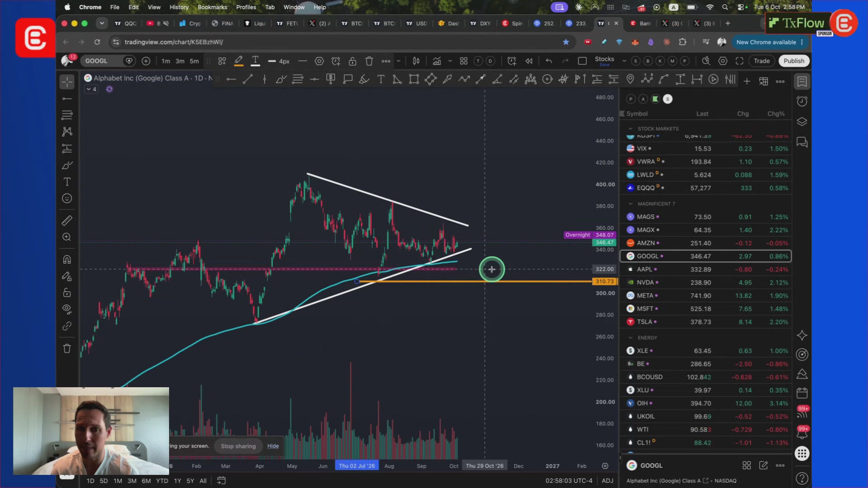Image resolution: width=868 pixels, height=488 pixels.
Task: Toggle lock all drawings padlock icon
Action: (67, 293)
